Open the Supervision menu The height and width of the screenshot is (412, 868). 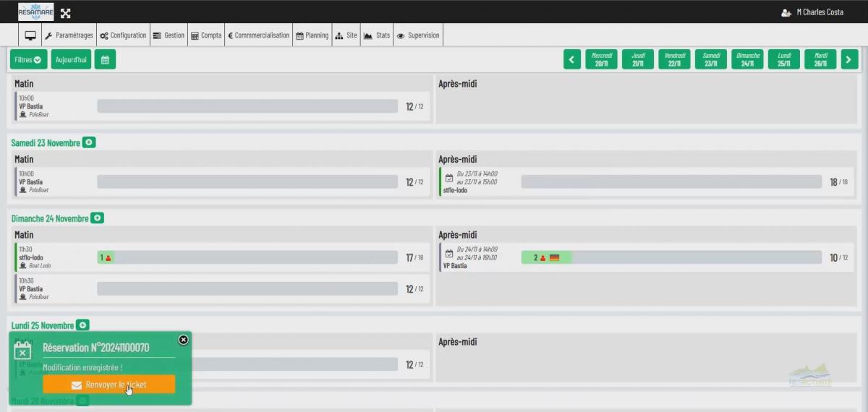[417, 35]
